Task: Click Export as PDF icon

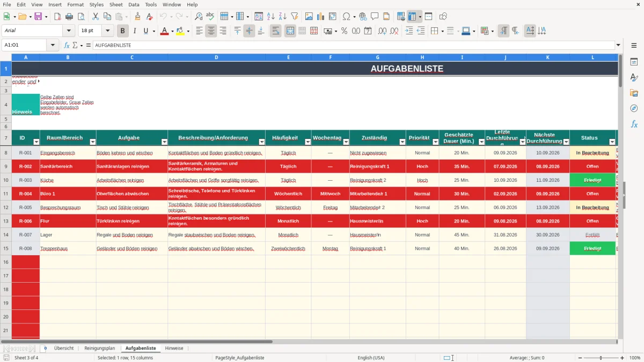Action: pyautogui.click(x=57, y=17)
